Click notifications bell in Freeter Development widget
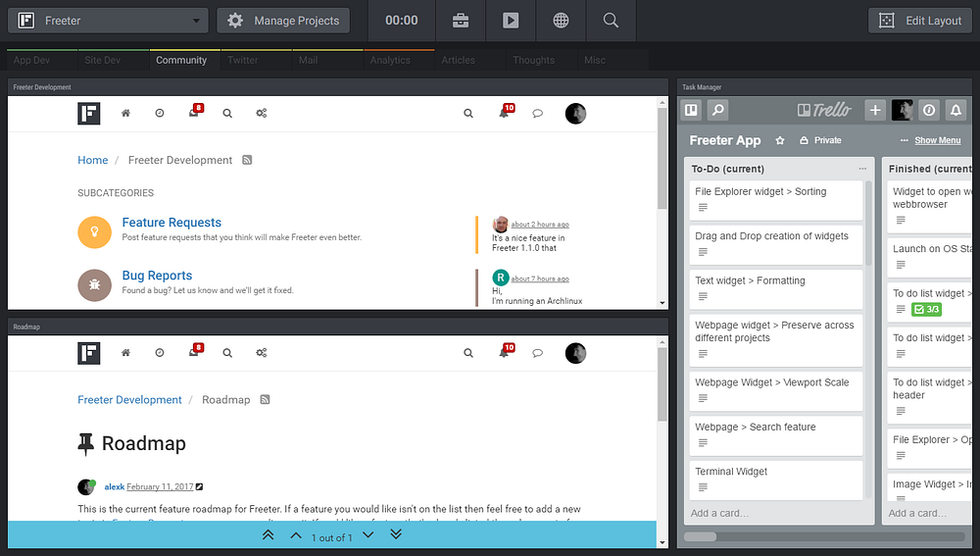The width and height of the screenshot is (980, 556). [506, 112]
